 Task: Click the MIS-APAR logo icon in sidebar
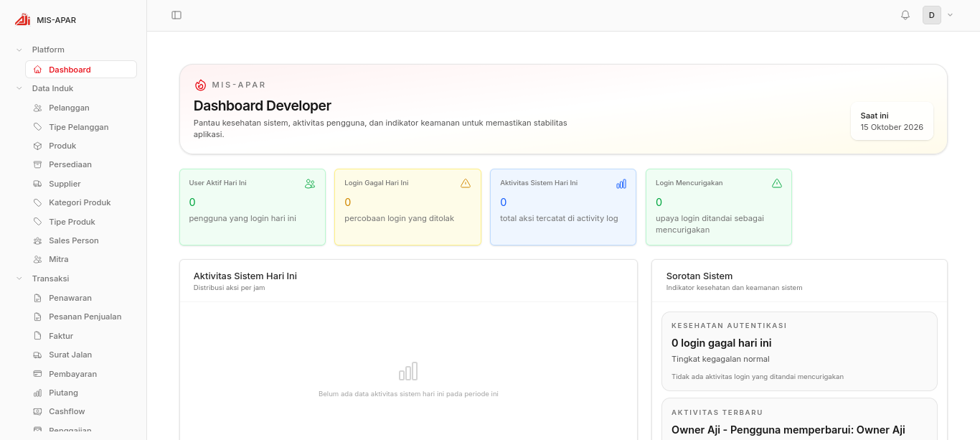tap(22, 19)
